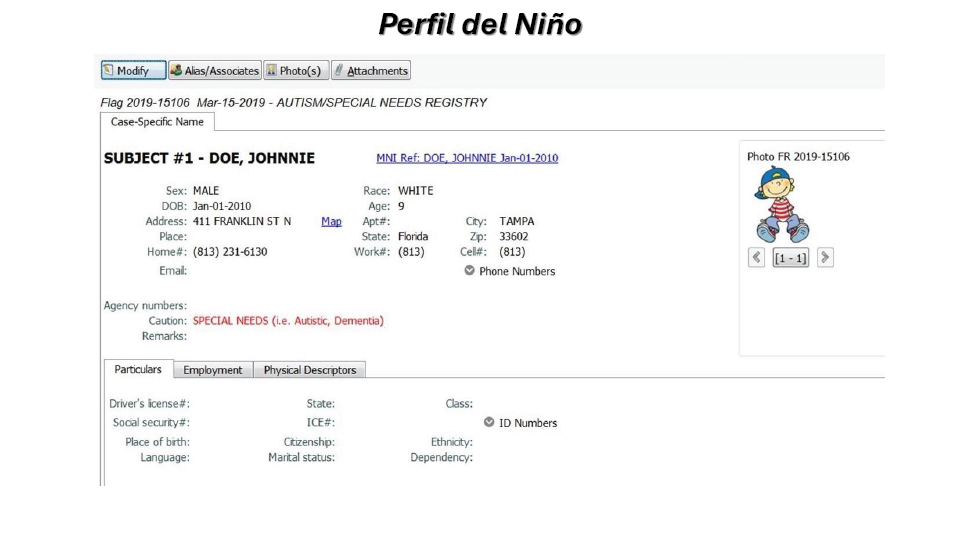Go to previous photo arrow
960x540 pixels.
point(756,257)
